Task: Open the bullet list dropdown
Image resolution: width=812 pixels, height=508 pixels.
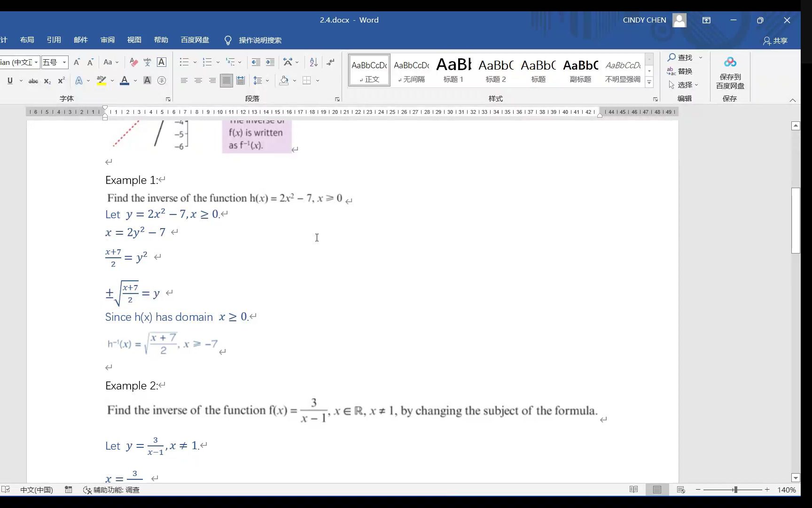Action: 194,62
